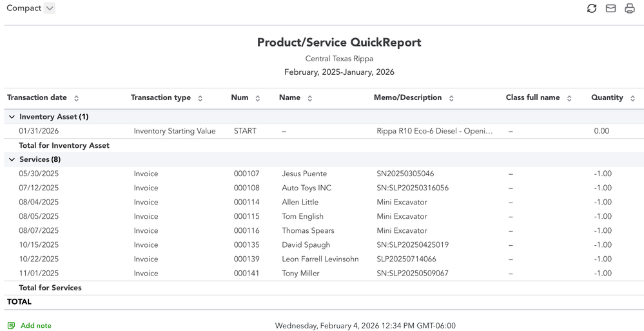644x331 pixels.
Task: Click the Total for Services row
Action: point(50,288)
